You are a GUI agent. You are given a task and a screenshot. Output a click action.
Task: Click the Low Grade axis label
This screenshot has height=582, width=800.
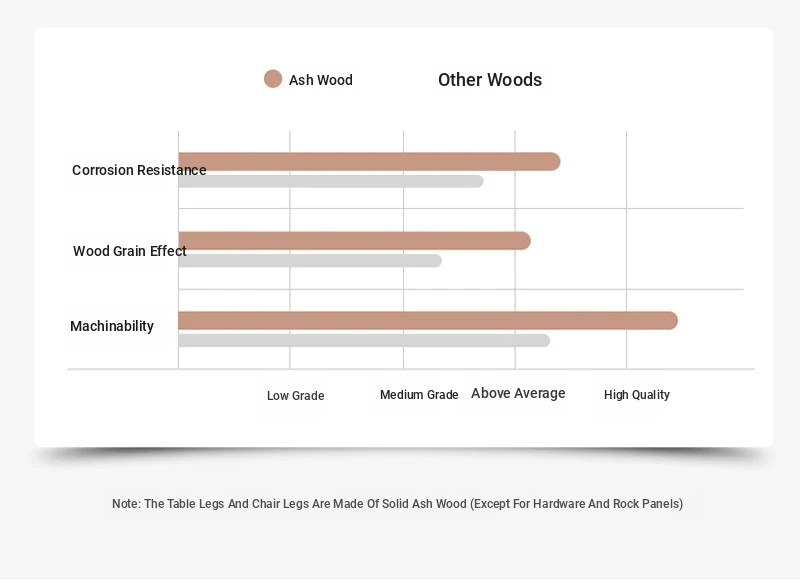(x=295, y=395)
